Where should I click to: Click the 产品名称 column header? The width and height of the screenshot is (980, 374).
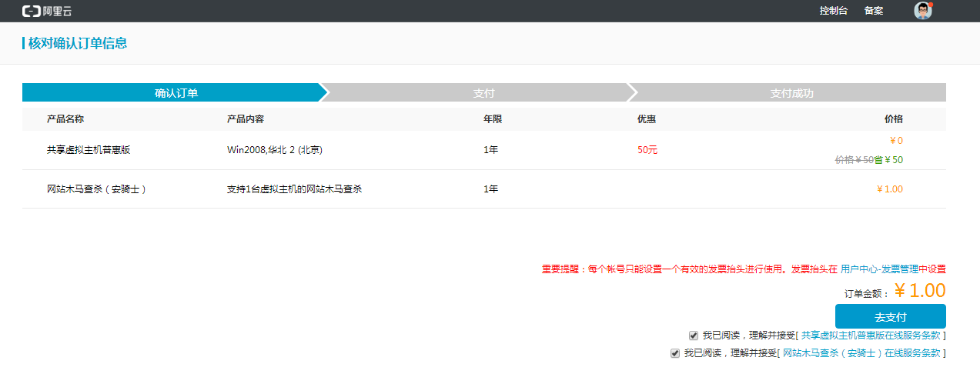pyautogui.click(x=65, y=119)
